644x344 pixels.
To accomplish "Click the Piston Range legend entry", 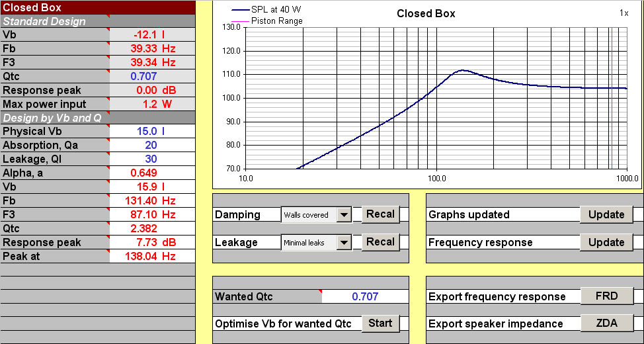I will pos(267,21).
